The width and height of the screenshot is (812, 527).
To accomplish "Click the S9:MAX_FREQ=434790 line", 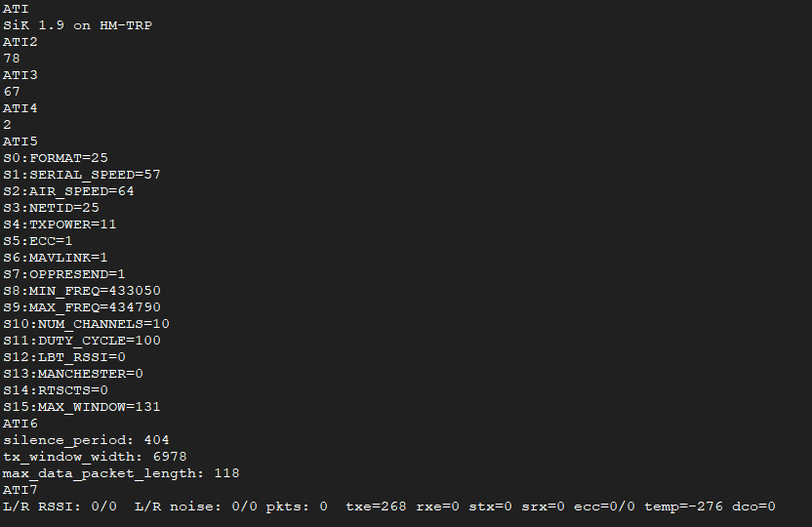I will coord(81,307).
